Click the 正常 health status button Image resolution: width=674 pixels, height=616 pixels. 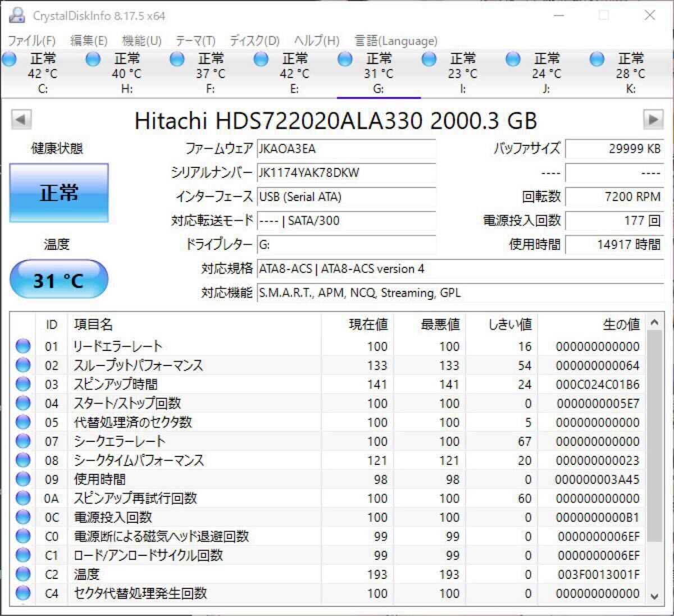[59, 193]
